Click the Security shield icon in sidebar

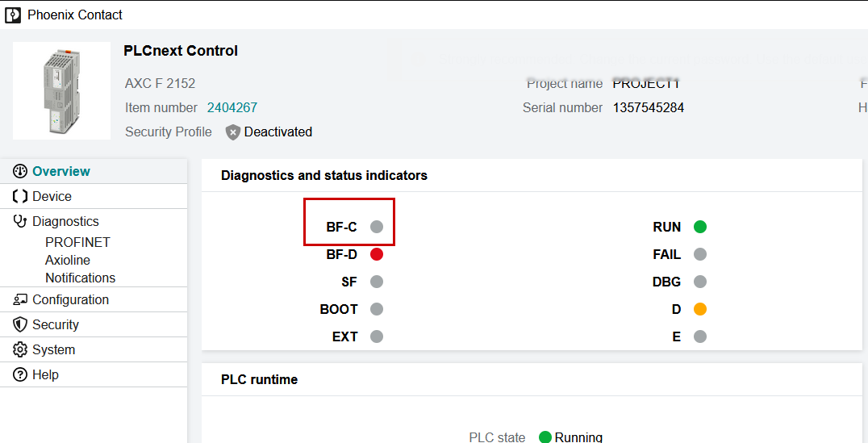point(20,324)
